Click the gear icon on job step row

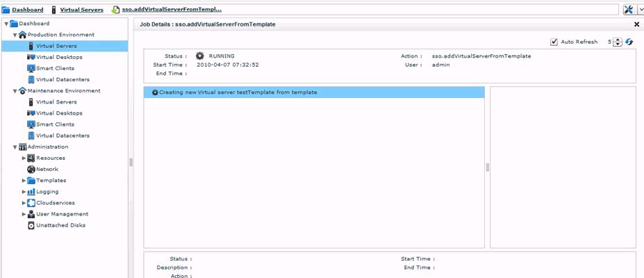coord(155,93)
